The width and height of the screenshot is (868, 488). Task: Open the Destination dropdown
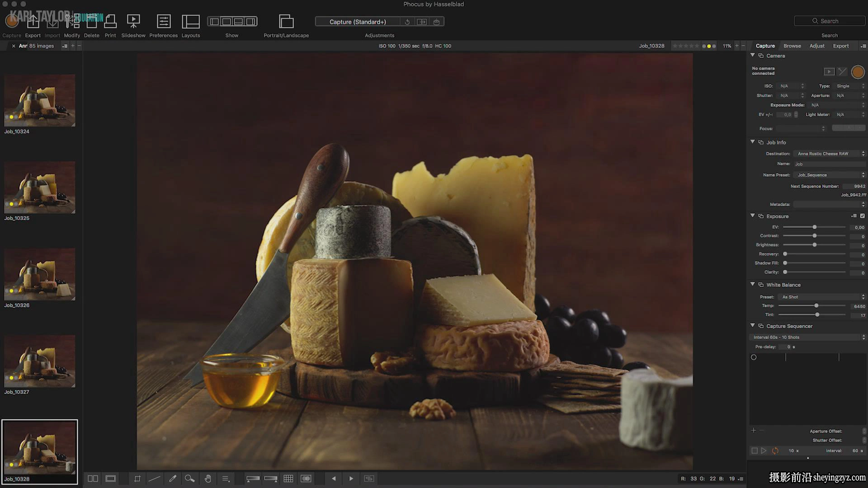tap(830, 154)
